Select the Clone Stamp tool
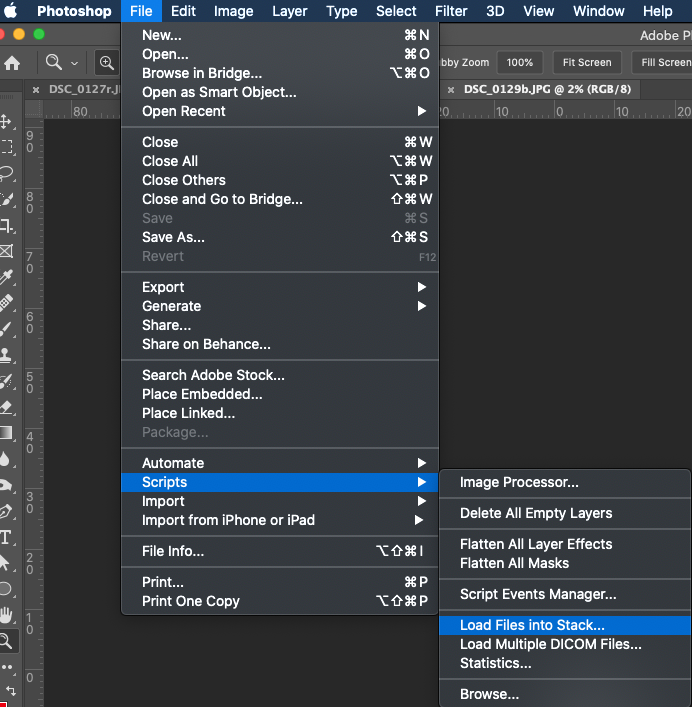692x707 pixels. point(7,355)
